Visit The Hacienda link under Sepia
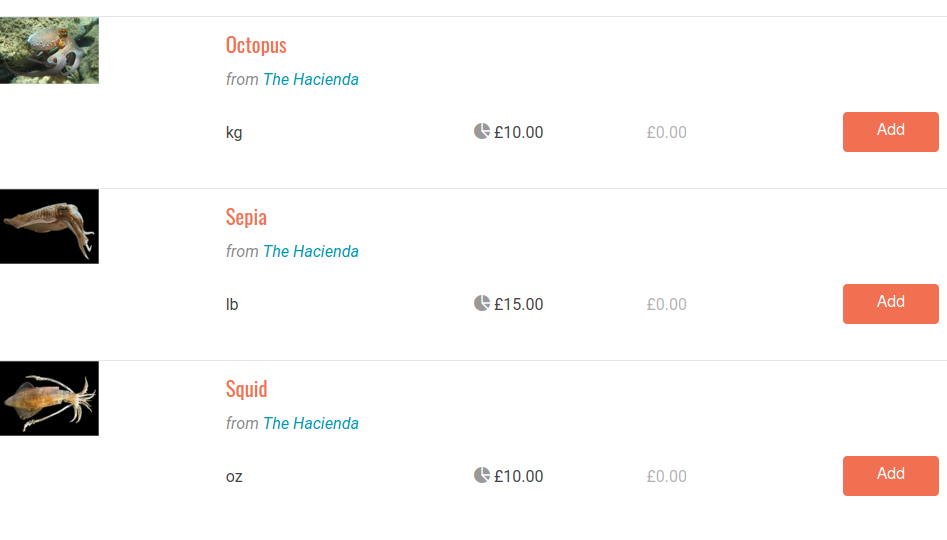The image size is (947, 540). click(311, 251)
